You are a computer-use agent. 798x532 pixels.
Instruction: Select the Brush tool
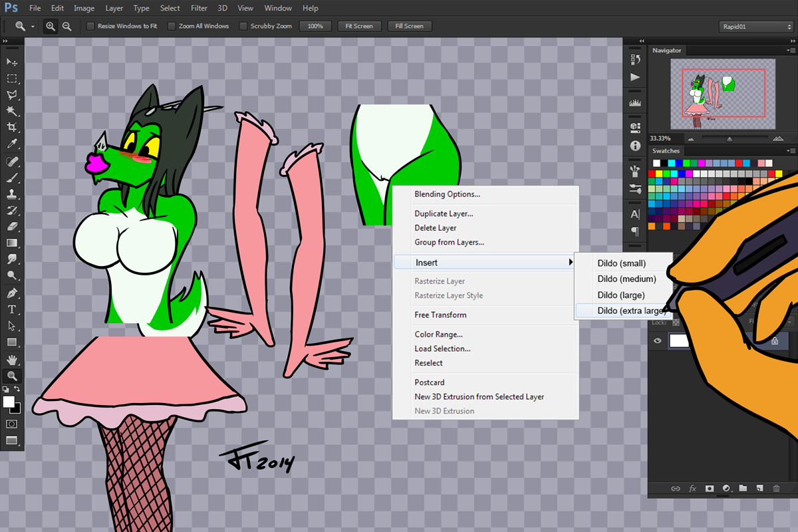click(x=12, y=178)
